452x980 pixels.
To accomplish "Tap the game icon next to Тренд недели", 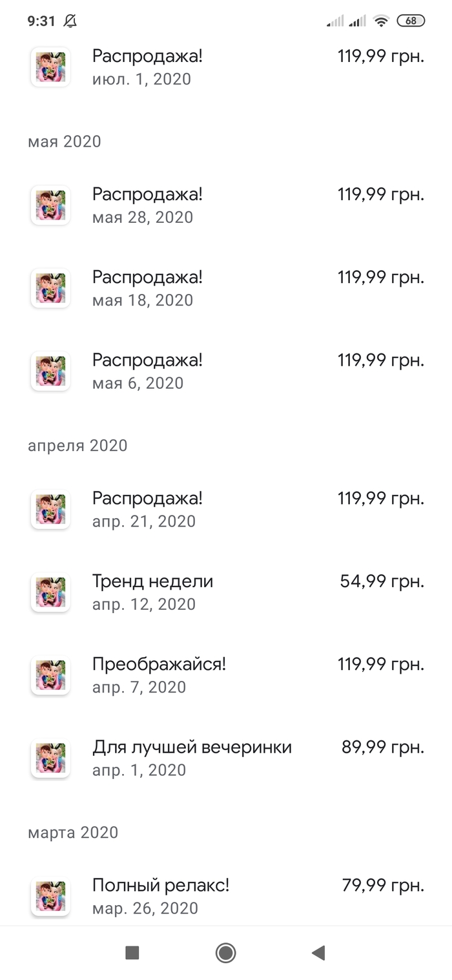I will click(x=50, y=592).
